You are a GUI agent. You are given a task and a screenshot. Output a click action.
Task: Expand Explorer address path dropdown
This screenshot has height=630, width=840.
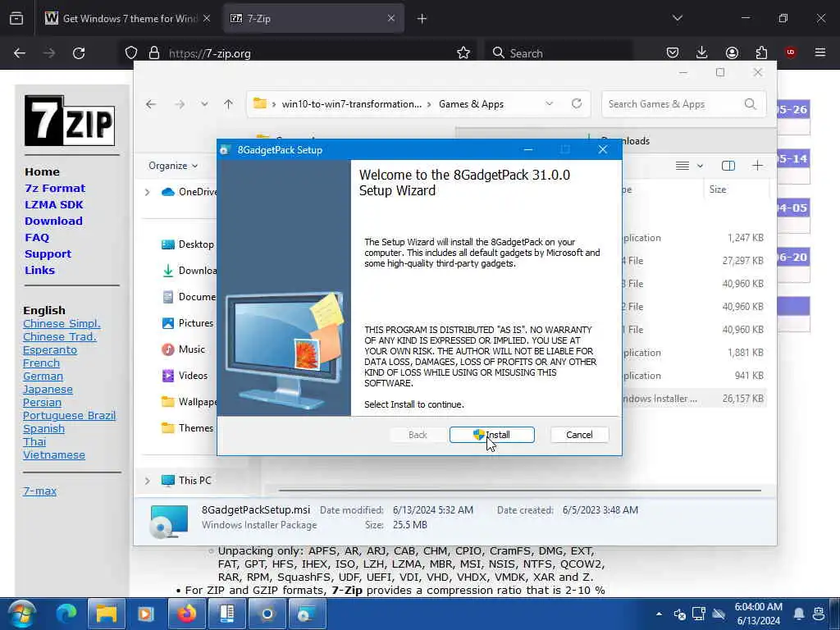coord(549,104)
